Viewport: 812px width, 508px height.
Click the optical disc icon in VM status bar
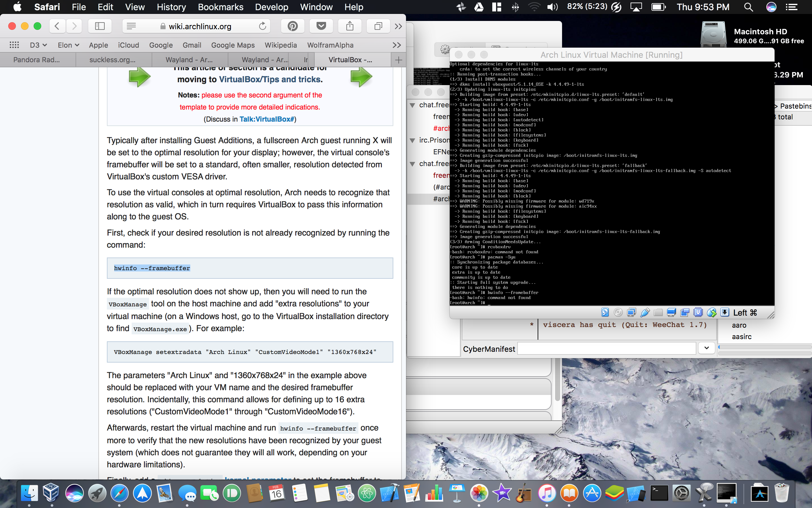click(618, 312)
